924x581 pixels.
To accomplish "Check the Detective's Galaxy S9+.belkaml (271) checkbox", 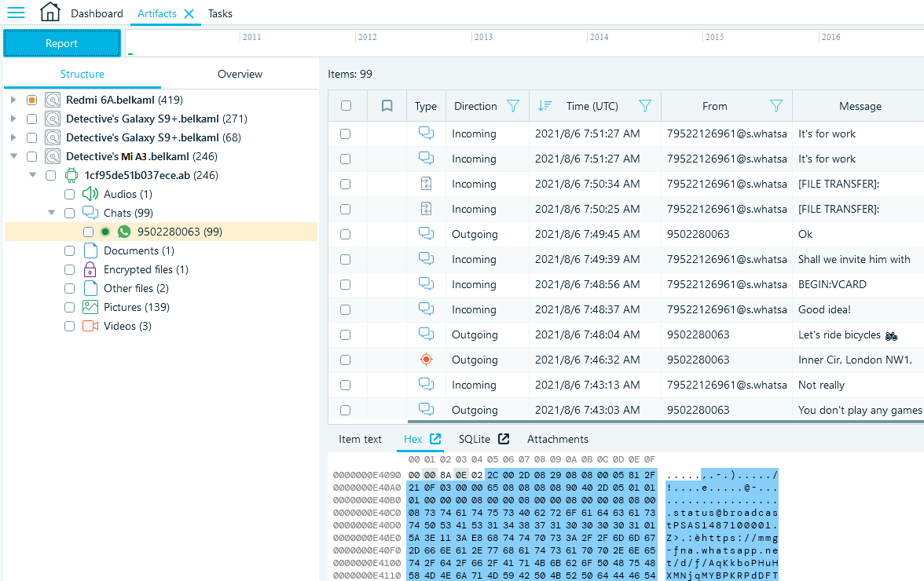I will coord(31,119).
